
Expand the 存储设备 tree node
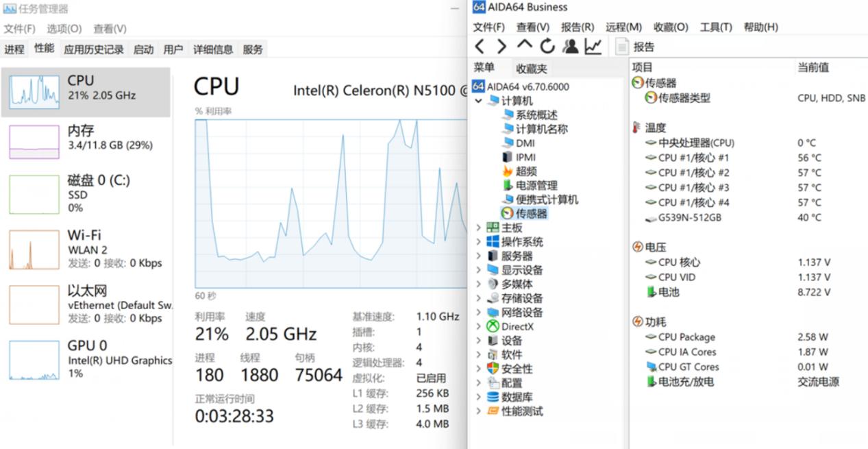pyautogui.click(x=478, y=298)
